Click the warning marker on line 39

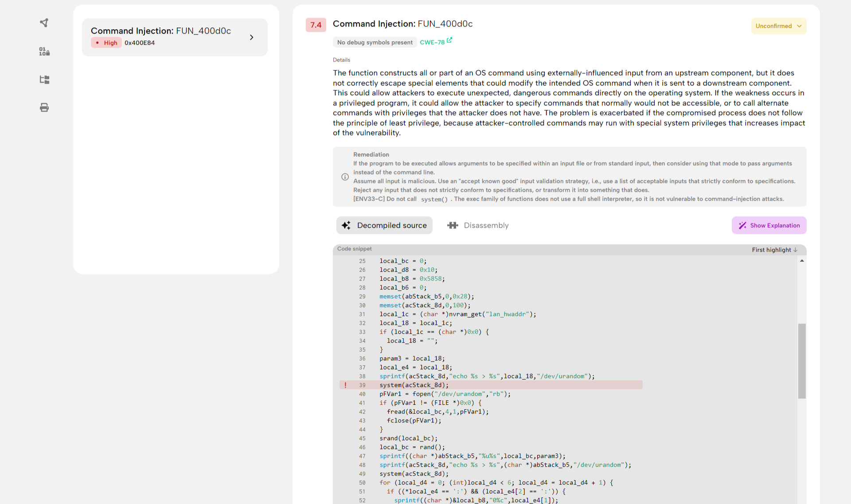tap(345, 385)
